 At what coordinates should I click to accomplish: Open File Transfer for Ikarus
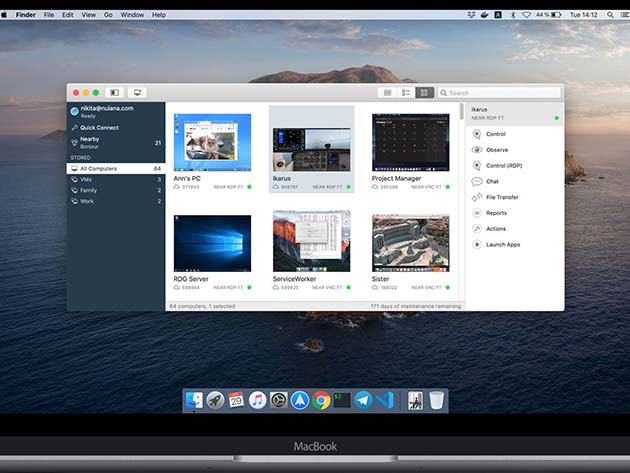(502, 197)
